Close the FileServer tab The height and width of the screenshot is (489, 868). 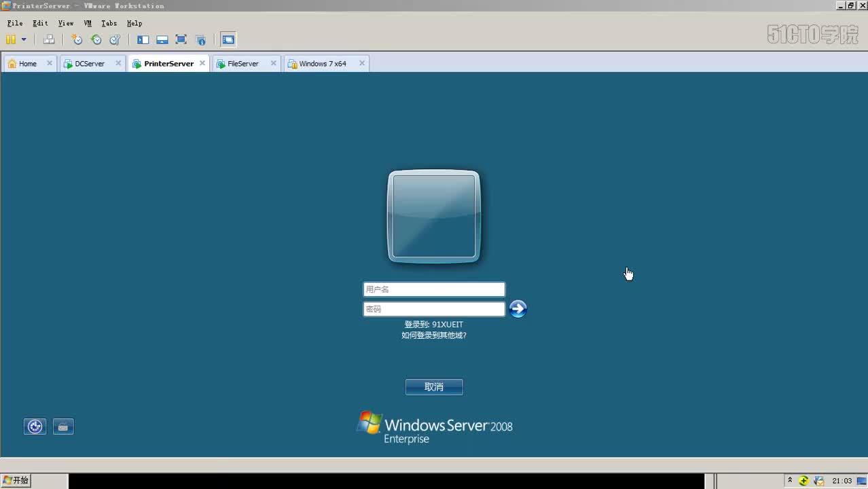tap(274, 63)
